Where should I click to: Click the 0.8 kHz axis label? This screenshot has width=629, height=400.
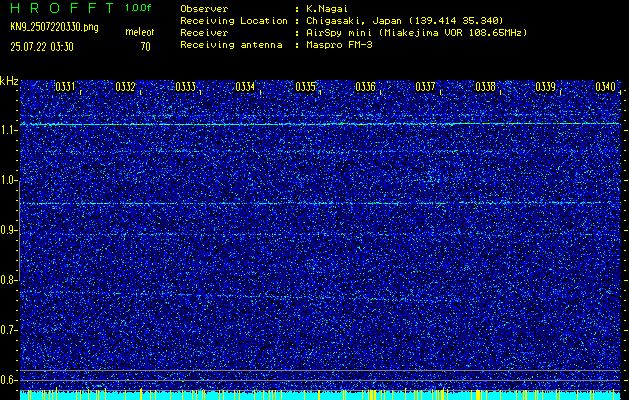8,280
